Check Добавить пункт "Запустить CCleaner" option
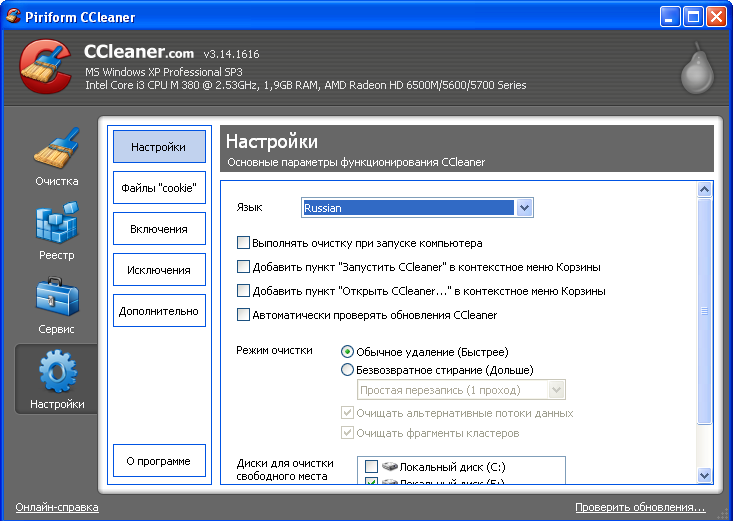The image size is (733, 521). [243, 267]
